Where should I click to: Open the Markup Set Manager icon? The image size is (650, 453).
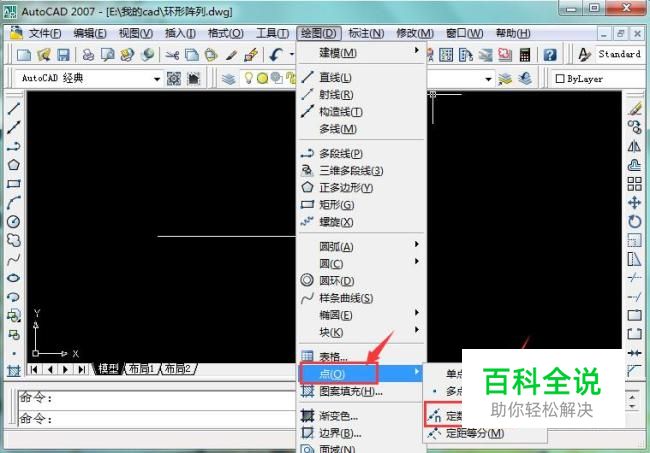505,55
